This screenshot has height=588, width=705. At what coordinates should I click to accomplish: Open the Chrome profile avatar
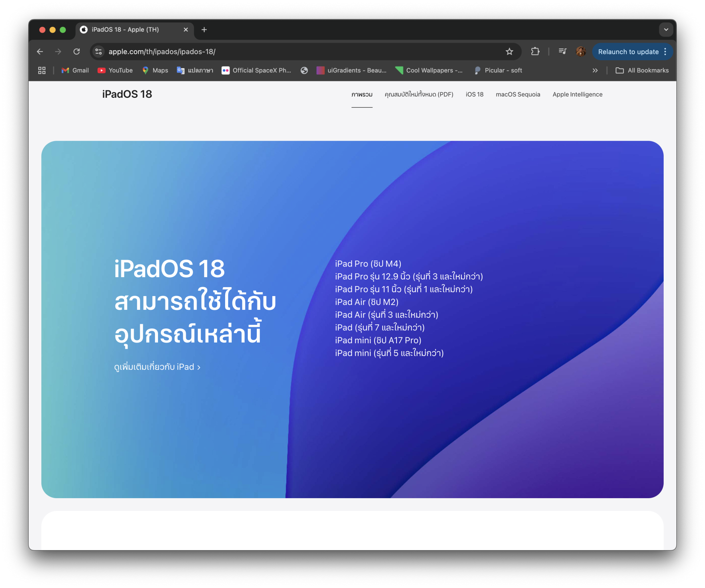point(581,52)
